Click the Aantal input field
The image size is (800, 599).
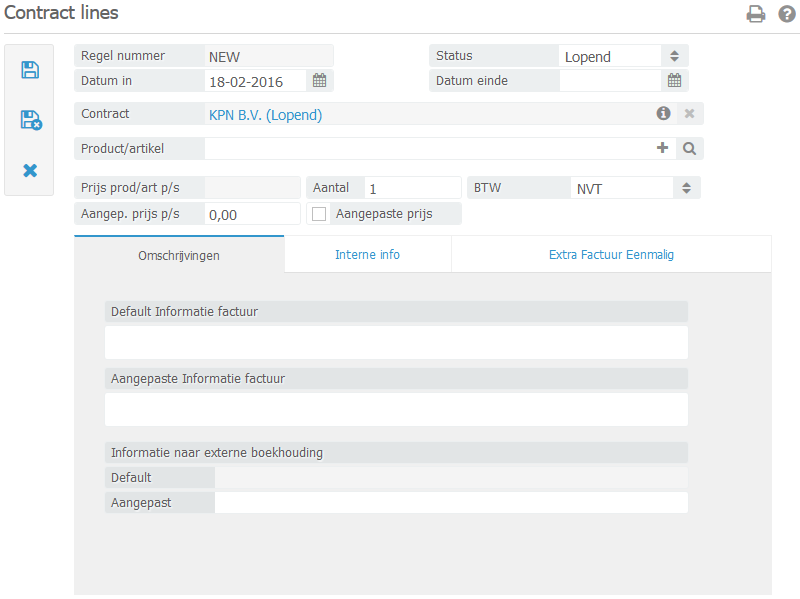click(411, 188)
